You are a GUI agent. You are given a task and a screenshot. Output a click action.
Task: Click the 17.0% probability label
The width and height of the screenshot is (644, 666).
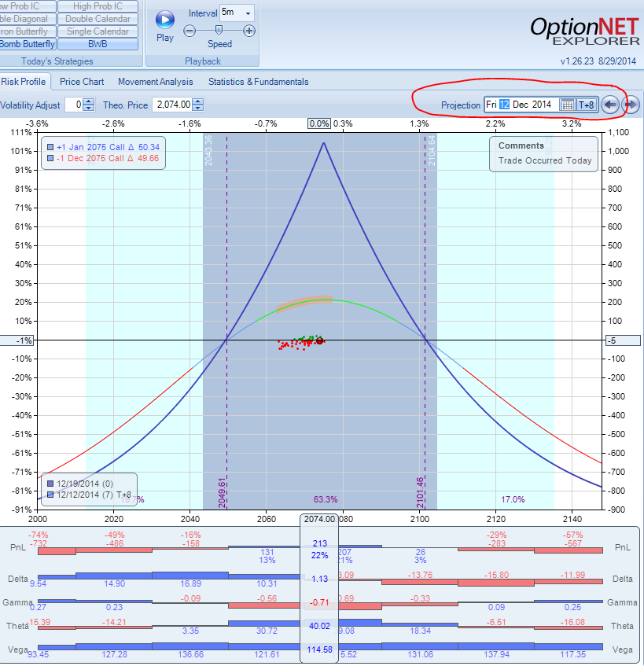(513, 499)
